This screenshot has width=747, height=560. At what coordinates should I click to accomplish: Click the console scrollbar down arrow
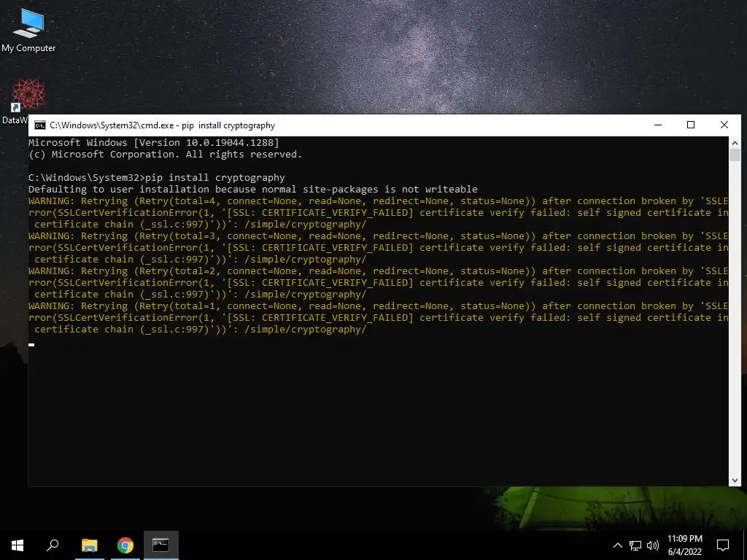pyautogui.click(x=735, y=481)
